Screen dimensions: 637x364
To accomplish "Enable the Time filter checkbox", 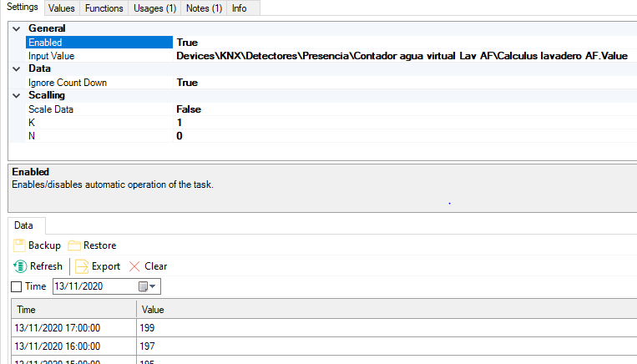I will click(x=17, y=287).
